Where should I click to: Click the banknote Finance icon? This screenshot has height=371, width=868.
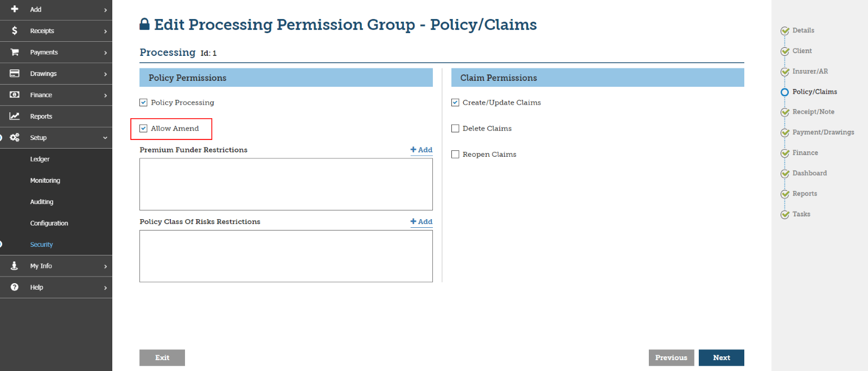coord(15,95)
